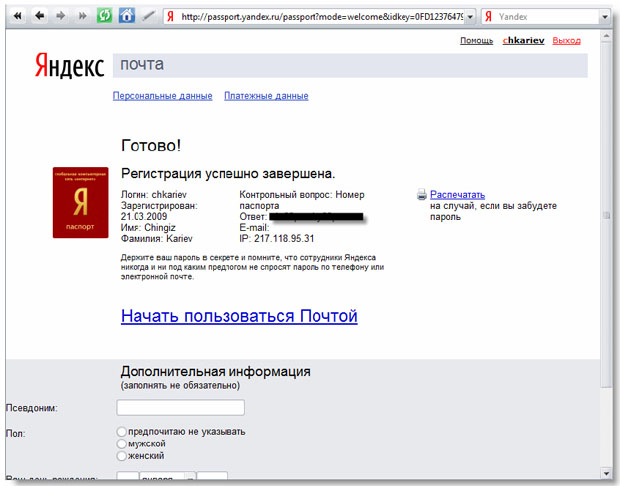This screenshot has width=620, height=486.
Task: Select женский gender radio button
Action: click(x=121, y=456)
